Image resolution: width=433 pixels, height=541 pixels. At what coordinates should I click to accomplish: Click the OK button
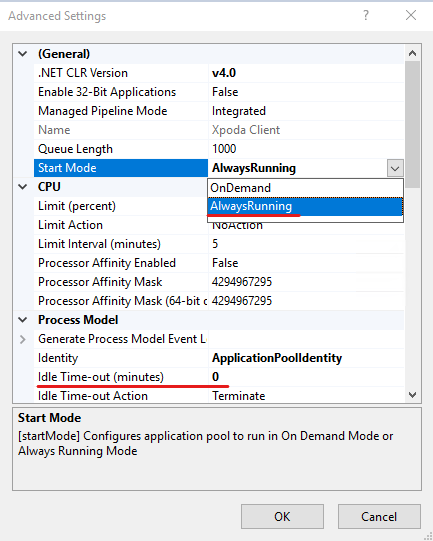point(282,517)
